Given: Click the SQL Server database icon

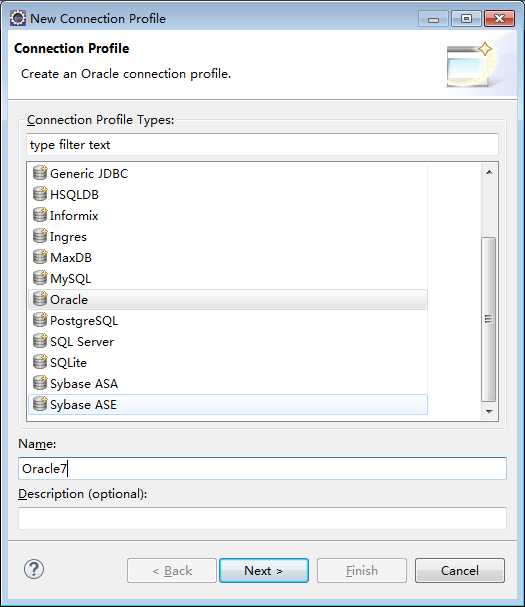Looking at the screenshot, I should [40, 341].
